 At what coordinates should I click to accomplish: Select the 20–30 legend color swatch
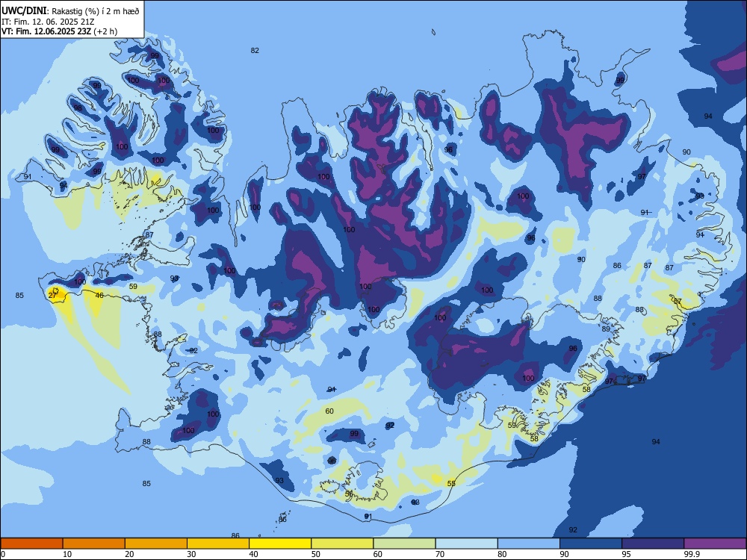[156, 544]
